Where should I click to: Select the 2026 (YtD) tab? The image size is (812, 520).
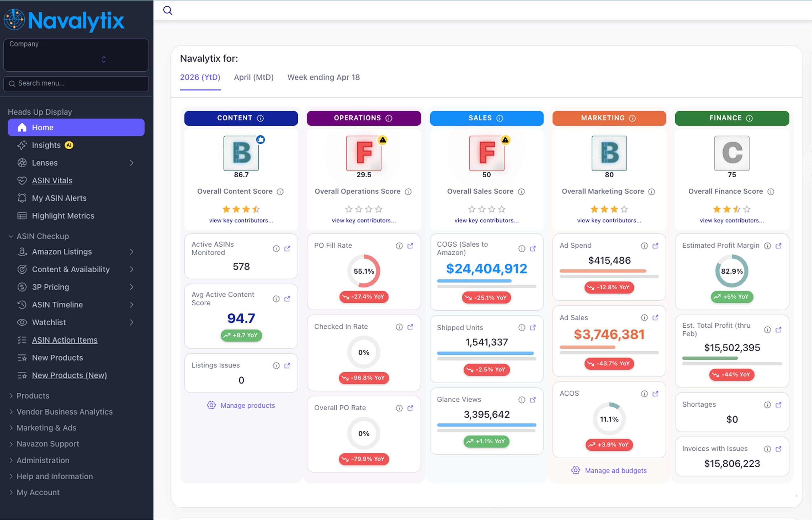click(x=200, y=77)
